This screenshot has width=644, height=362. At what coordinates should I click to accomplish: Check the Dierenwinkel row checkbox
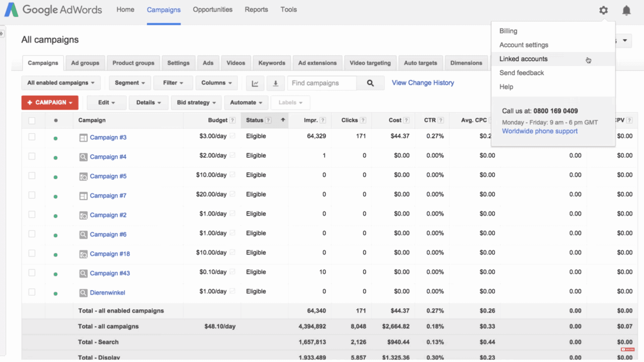[x=32, y=292]
